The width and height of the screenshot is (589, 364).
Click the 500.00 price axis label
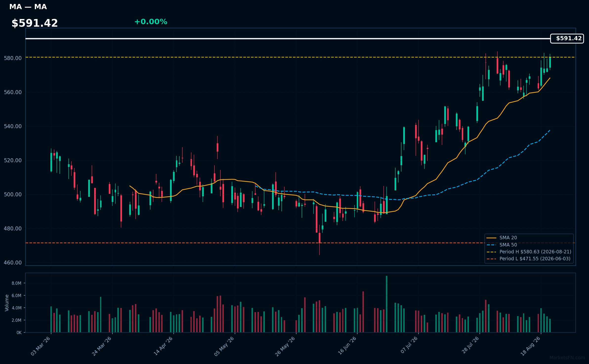point(13,194)
